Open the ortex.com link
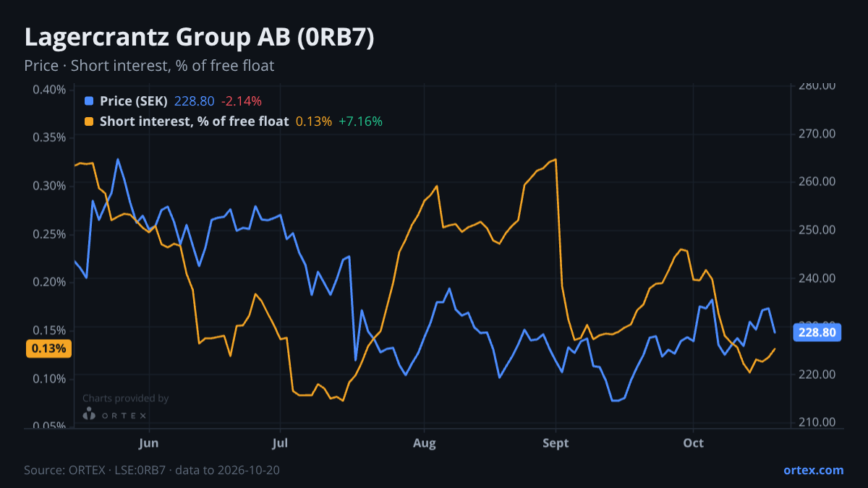868x488 pixels. pos(813,470)
